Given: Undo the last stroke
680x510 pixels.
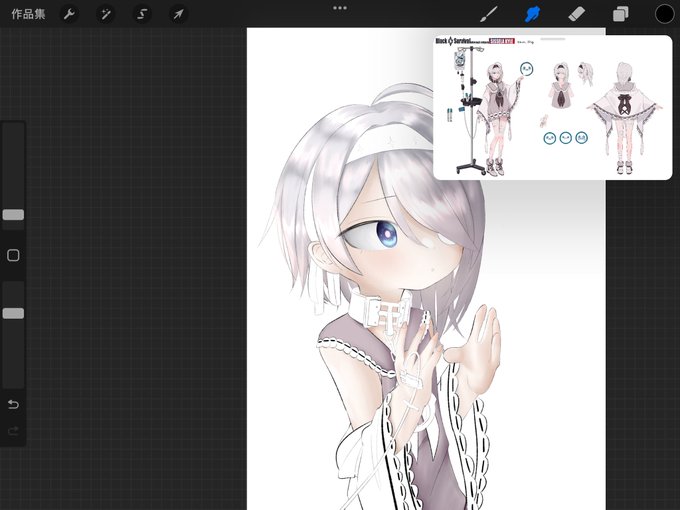Looking at the screenshot, I should pyautogui.click(x=13, y=404).
